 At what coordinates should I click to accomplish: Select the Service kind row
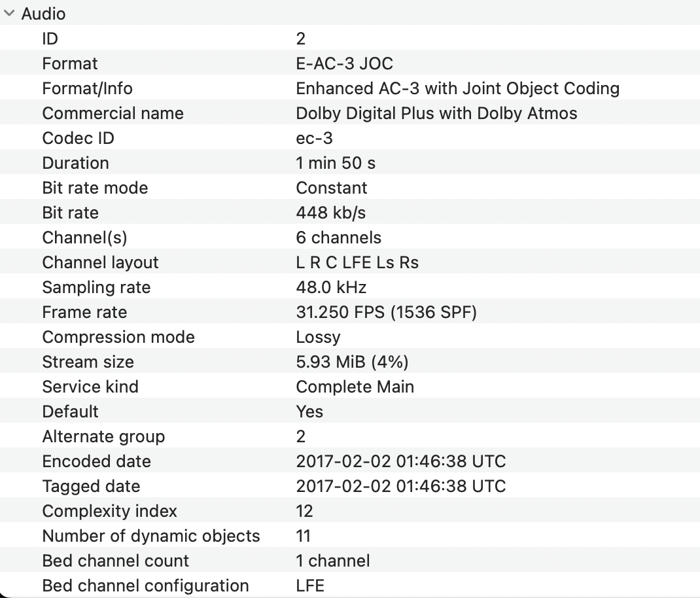pos(90,387)
